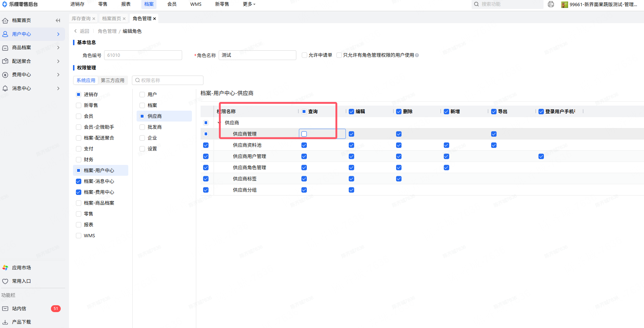Click the 费用中心 sidebar icon
The image size is (644, 328).
(5, 75)
